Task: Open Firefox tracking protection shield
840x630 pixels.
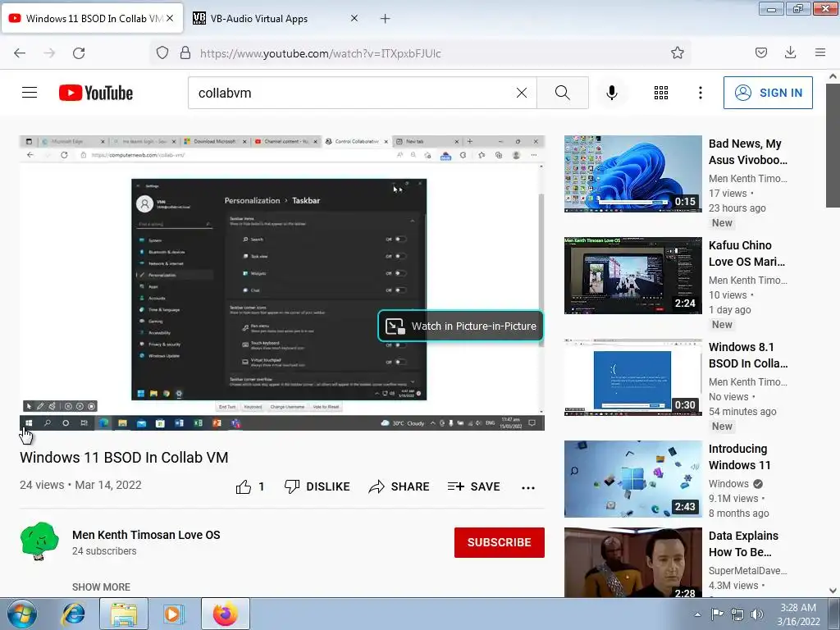Action: click(x=162, y=53)
